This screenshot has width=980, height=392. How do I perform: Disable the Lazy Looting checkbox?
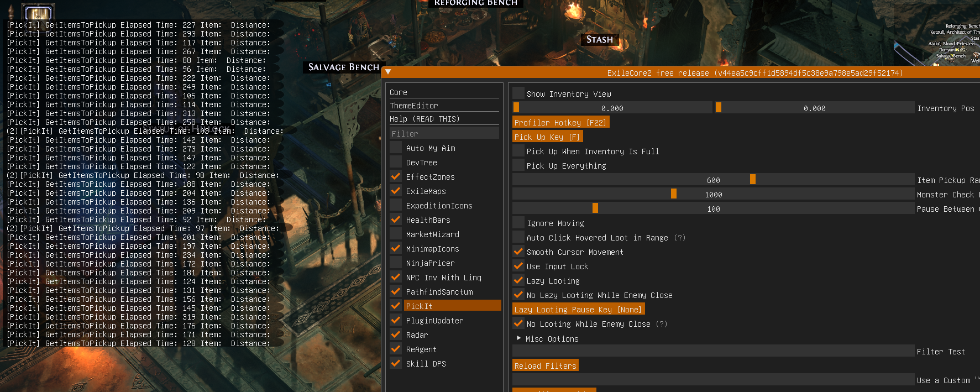(x=518, y=280)
